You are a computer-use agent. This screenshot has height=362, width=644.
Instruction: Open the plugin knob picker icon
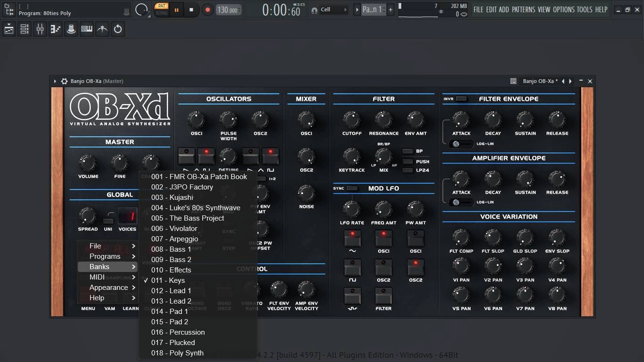click(x=71, y=29)
